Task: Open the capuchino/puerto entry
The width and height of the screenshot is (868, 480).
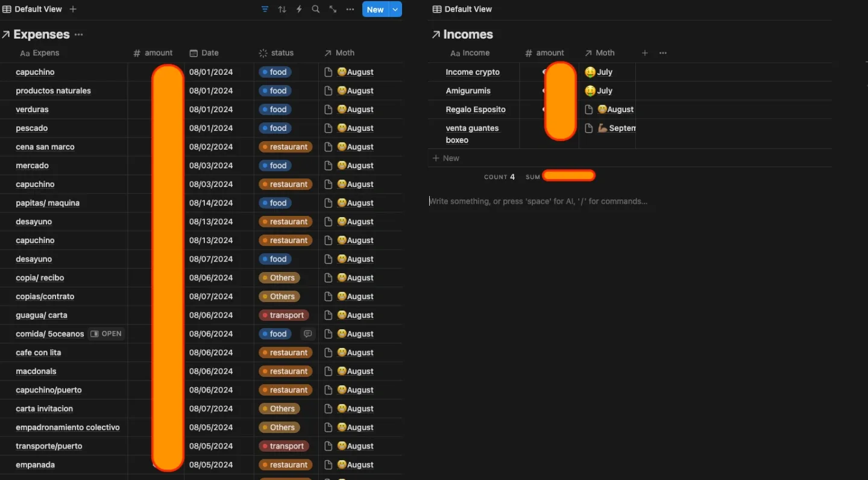Action: (x=49, y=390)
